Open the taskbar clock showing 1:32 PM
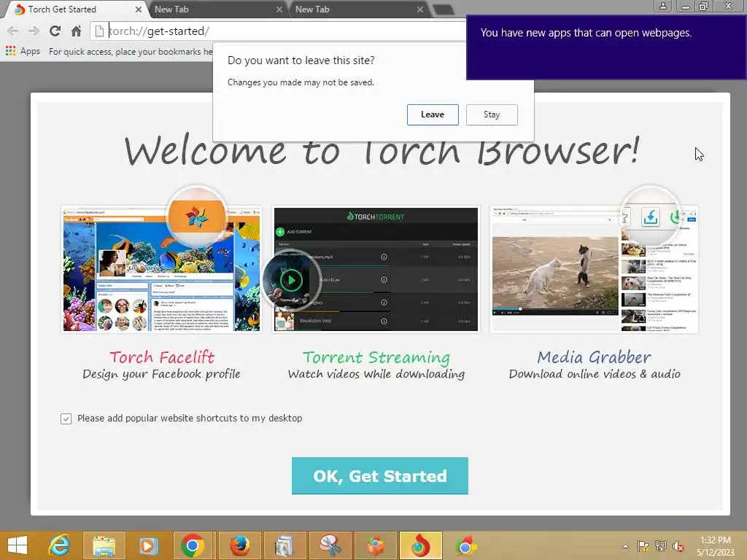Viewport: 747px width, 560px height. pyautogui.click(x=716, y=546)
